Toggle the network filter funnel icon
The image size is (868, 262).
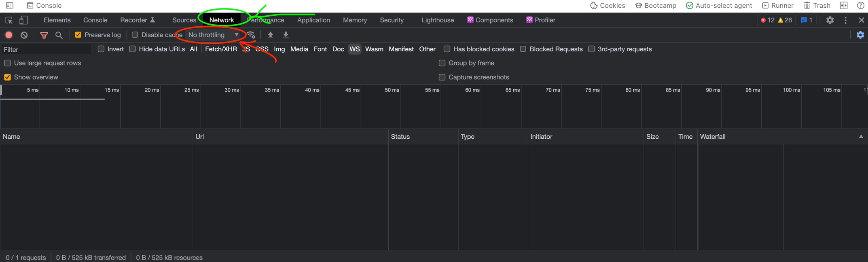pos(44,35)
